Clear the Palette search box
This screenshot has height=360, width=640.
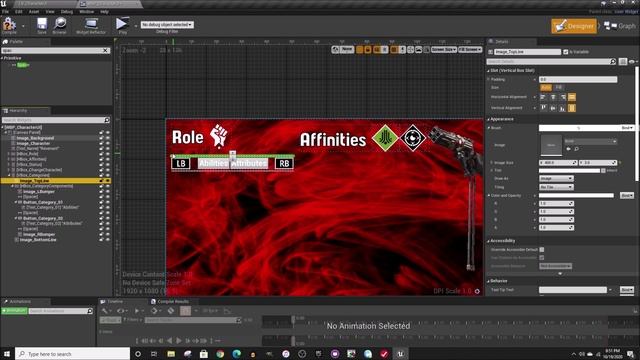click(106, 50)
